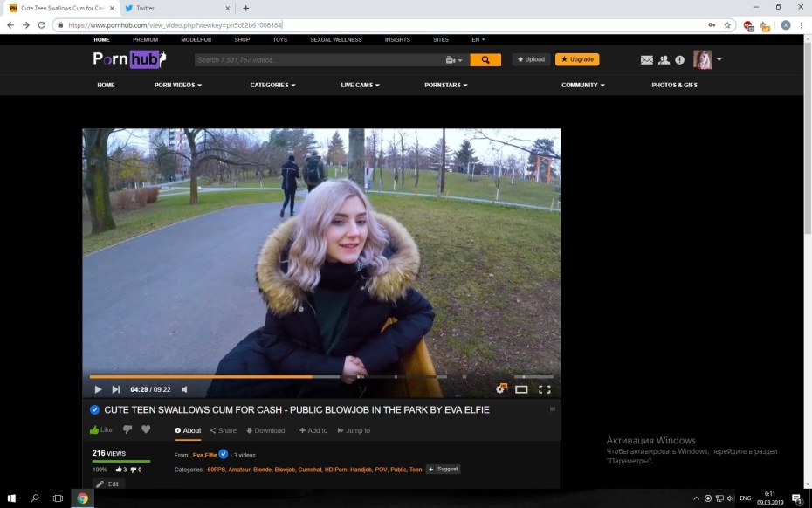This screenshot has height=508, width=812.
Task: Open the user profile avatar dropdown
Action: [x=703, y=59]
